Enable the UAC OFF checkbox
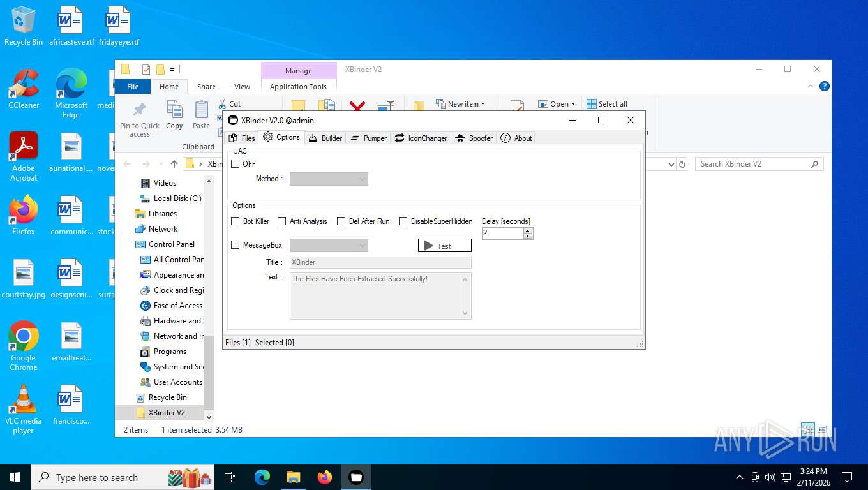Viewport: 868px width, 490px height. pos(236,164)
